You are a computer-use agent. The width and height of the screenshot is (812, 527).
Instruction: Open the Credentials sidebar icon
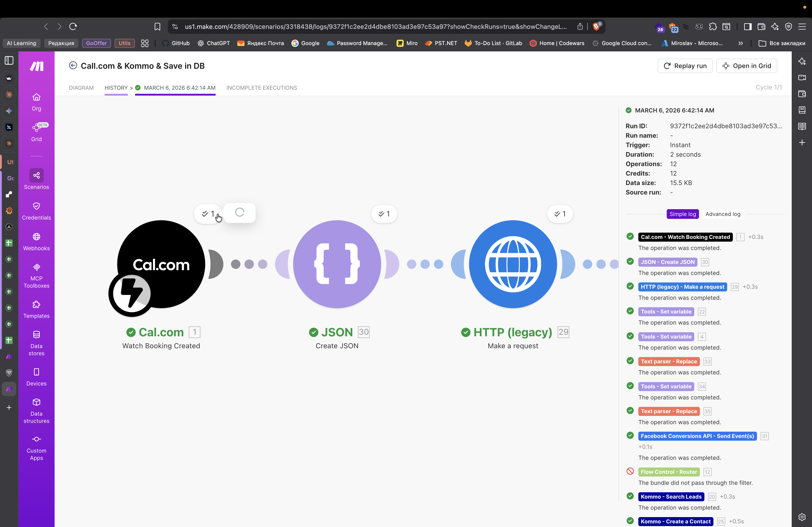tap(36, 206)
